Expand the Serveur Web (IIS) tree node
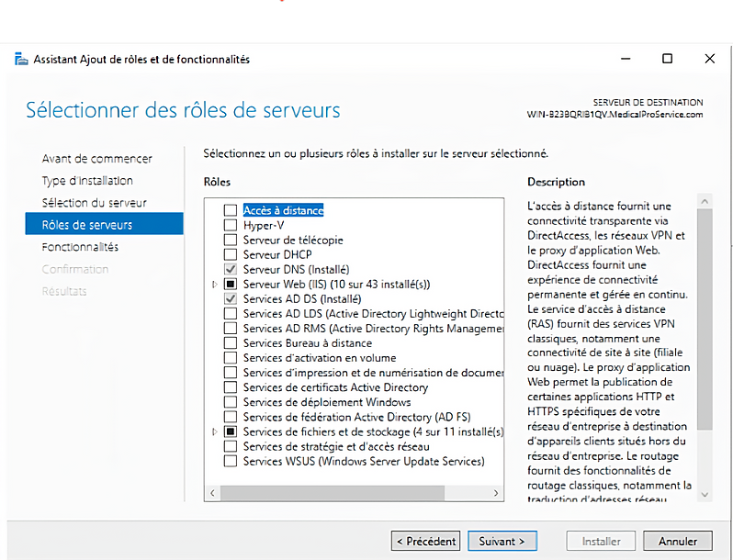 pos(215,284)
